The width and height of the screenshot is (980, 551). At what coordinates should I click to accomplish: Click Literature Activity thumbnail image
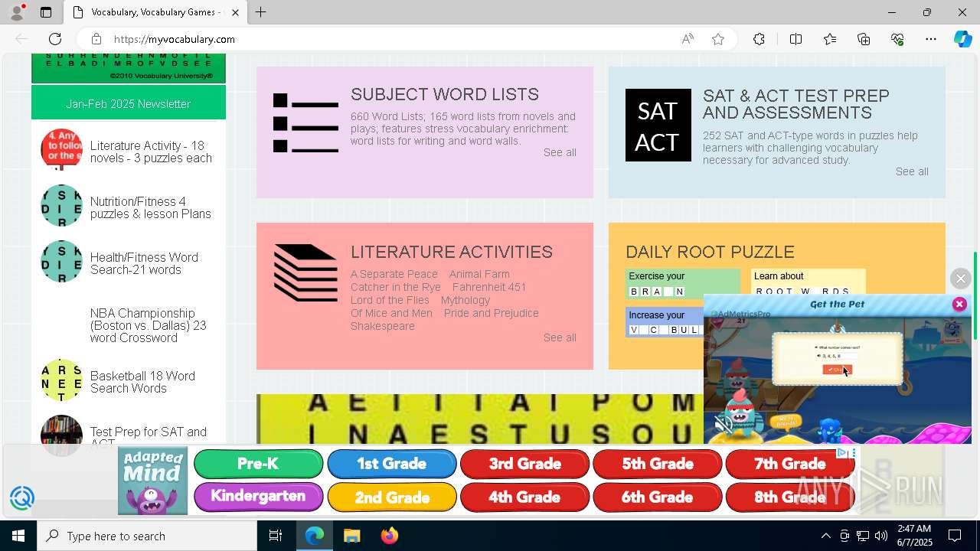61,149
